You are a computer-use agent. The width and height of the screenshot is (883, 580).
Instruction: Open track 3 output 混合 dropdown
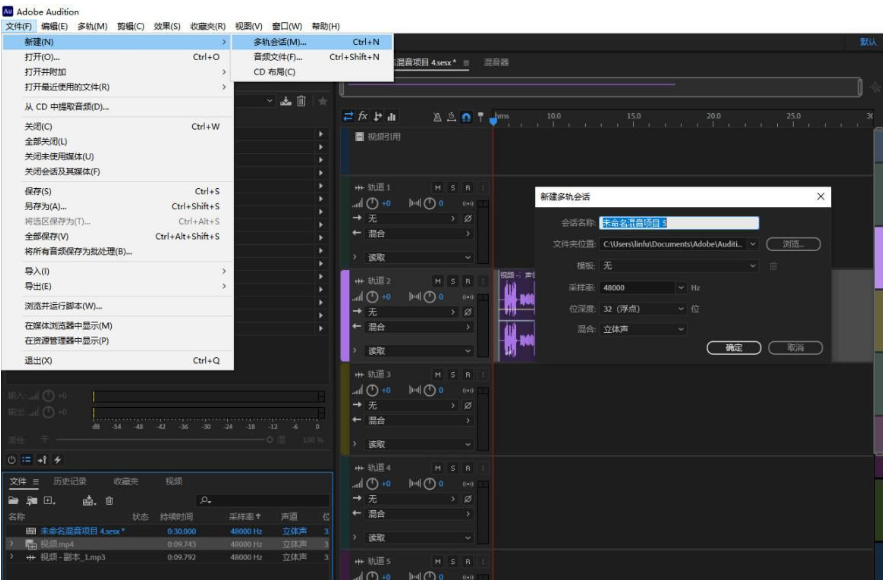click(x=418, y=420)
